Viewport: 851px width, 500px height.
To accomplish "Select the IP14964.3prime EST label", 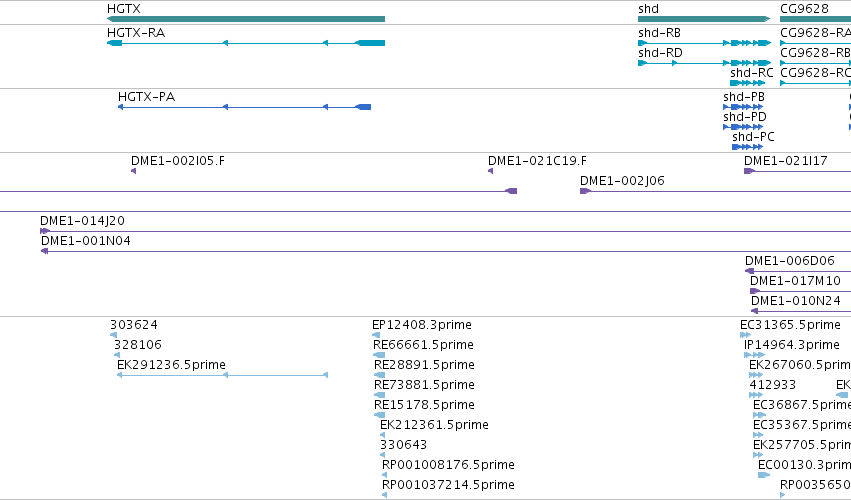I will [792, 345].
